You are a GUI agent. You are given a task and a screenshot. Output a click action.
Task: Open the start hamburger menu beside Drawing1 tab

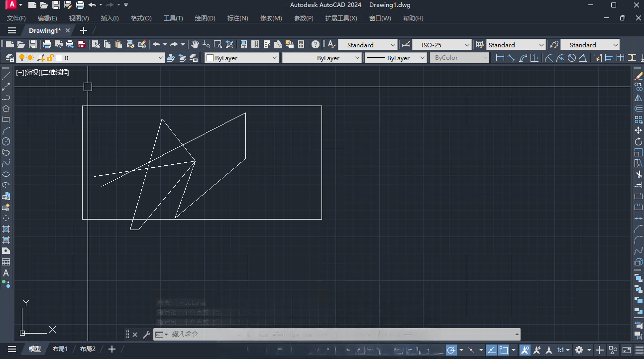pos(12,30)
